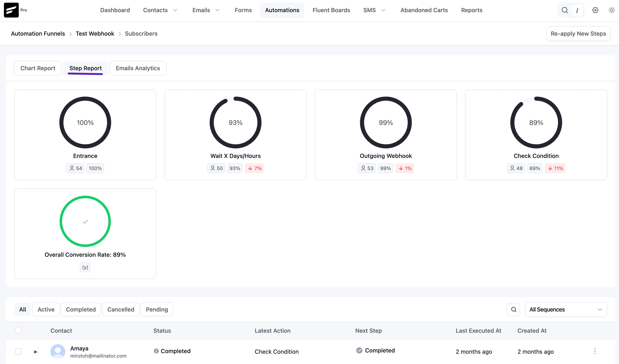Click the (y) badge under conversion rate

click(x=85, y=267)
